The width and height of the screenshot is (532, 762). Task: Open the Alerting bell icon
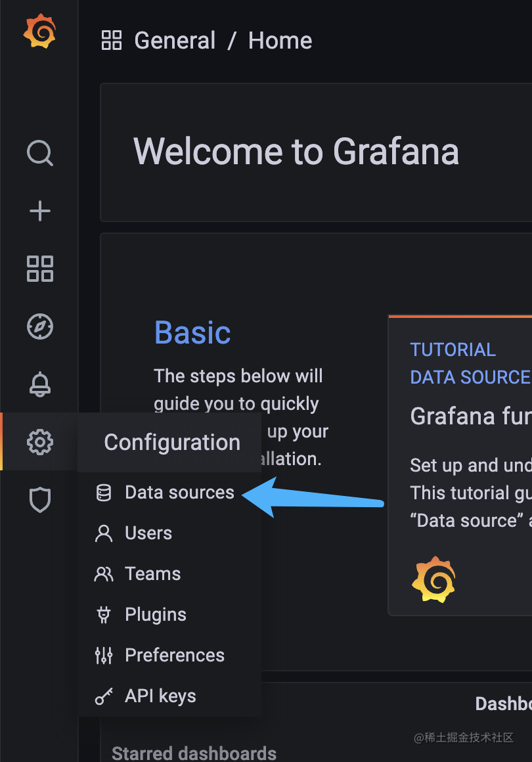pos(39,384)
